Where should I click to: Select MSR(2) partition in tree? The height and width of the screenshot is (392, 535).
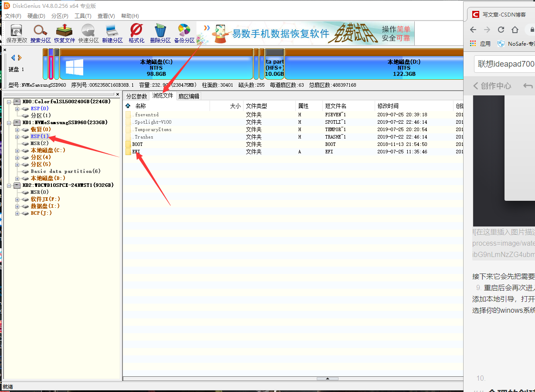[x=40, y=143]
